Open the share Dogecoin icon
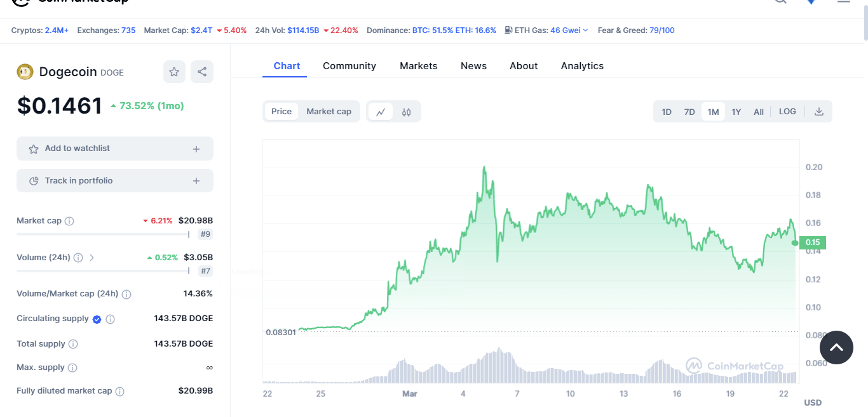The height and width of the screenshot is (417, 868). pos(202,72)
